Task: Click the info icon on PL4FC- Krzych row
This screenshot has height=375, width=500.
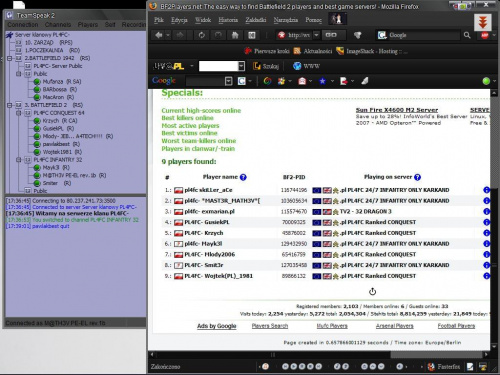Action: 486,233
